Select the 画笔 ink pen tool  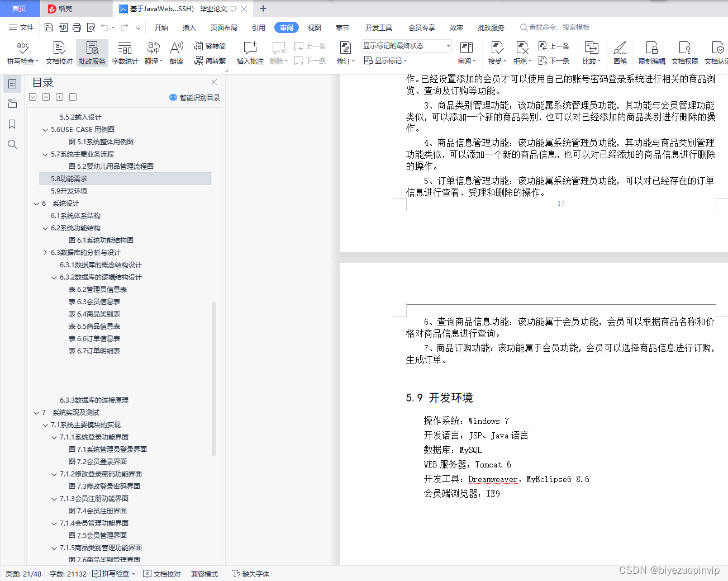[x=620, y=53]
